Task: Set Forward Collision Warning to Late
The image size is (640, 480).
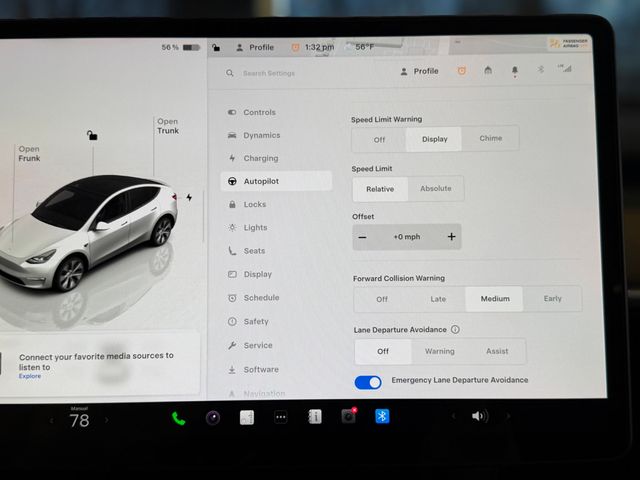Action: click(438, 299)
